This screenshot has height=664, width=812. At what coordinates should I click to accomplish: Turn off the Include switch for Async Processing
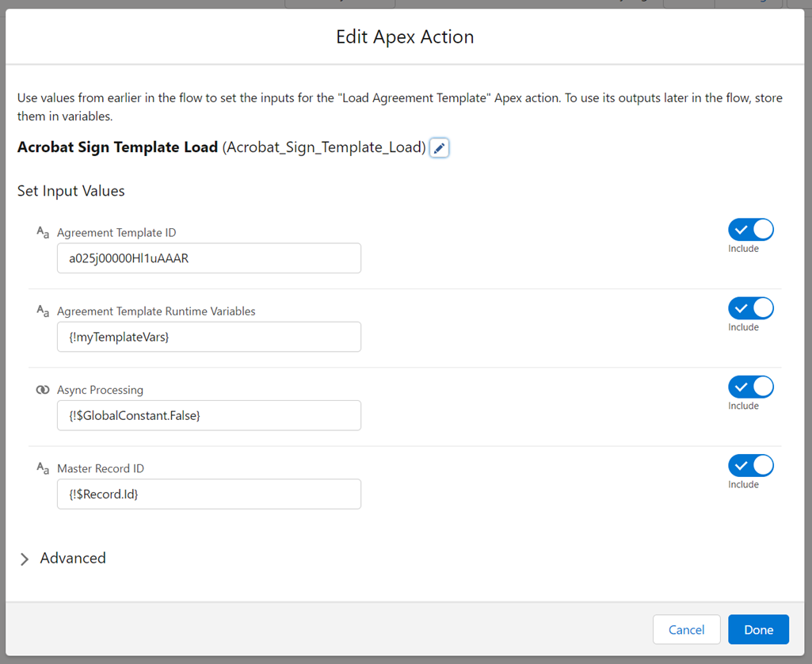point(750,387)
